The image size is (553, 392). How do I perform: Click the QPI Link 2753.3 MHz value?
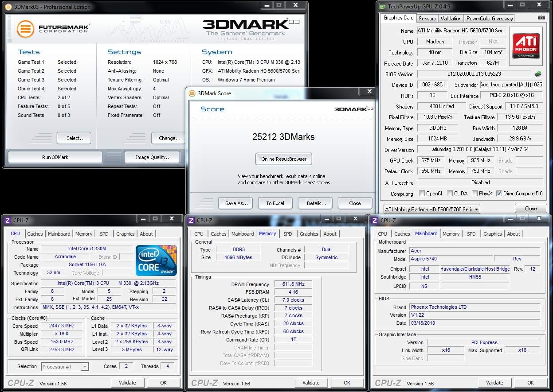pos(62,349)
